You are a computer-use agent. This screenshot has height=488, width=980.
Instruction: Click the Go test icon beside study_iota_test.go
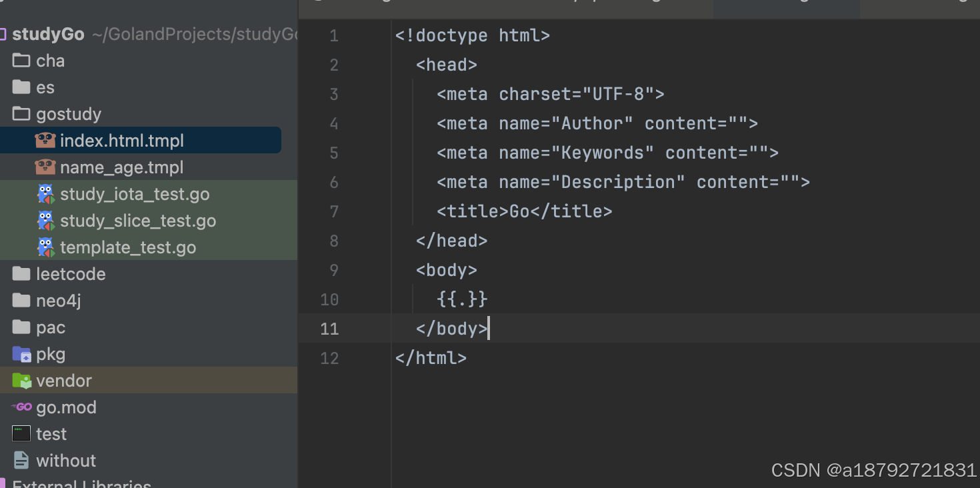(45, 194)
